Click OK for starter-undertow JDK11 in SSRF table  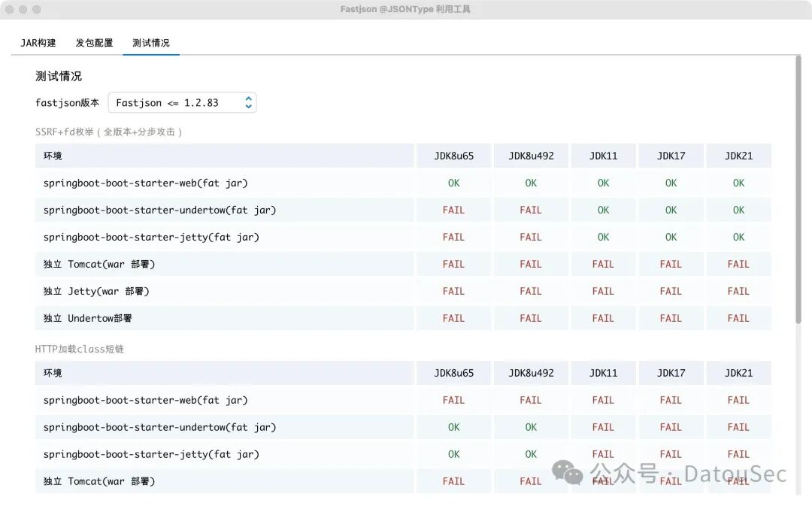[x=603, y=210]
